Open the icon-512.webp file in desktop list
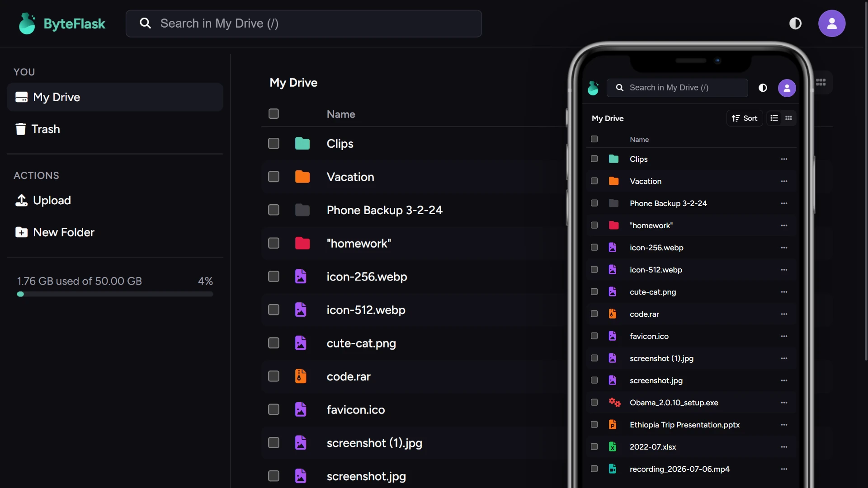This screenshot has width=868, height=488. [x=366, y=310]
